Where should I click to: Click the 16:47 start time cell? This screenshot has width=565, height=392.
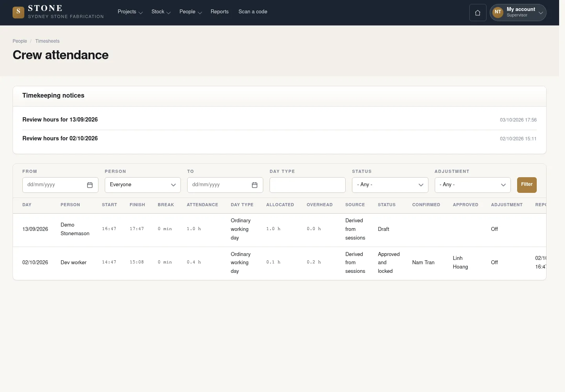click(x=109, y=229)
